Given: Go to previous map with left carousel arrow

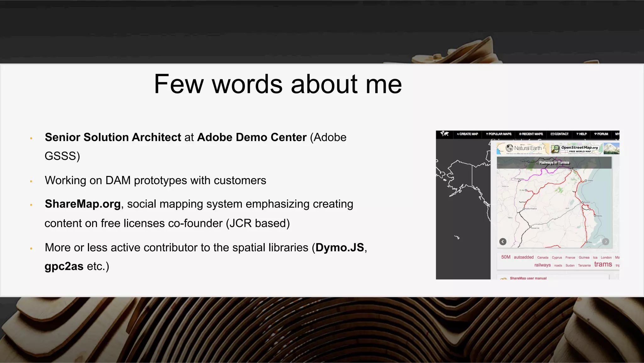Looking at the screenshot, I should pyautogui.click(x=503, y=241).
